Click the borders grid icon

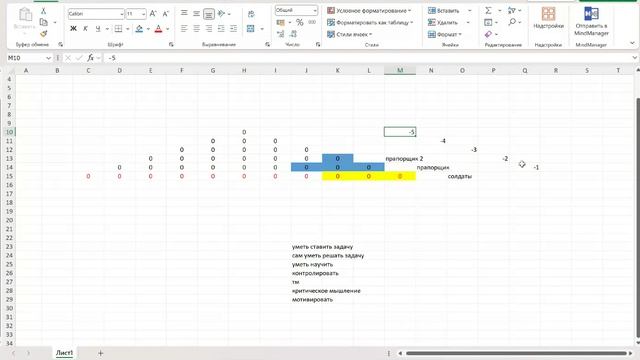pos(118,29)
